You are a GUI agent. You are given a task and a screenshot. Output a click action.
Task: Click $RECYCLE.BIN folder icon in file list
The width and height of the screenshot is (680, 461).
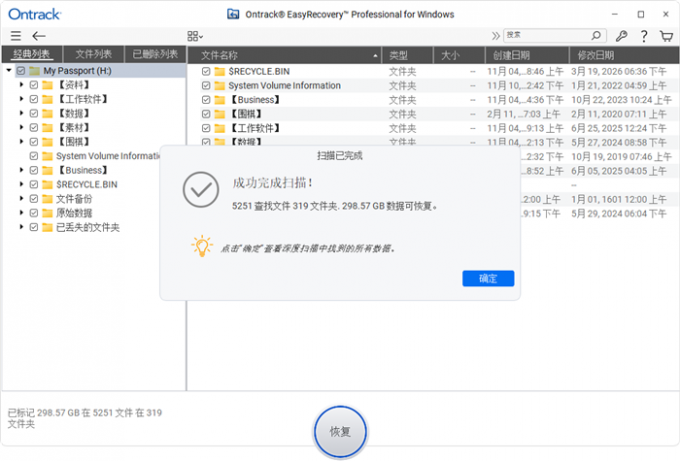[220, 72]
